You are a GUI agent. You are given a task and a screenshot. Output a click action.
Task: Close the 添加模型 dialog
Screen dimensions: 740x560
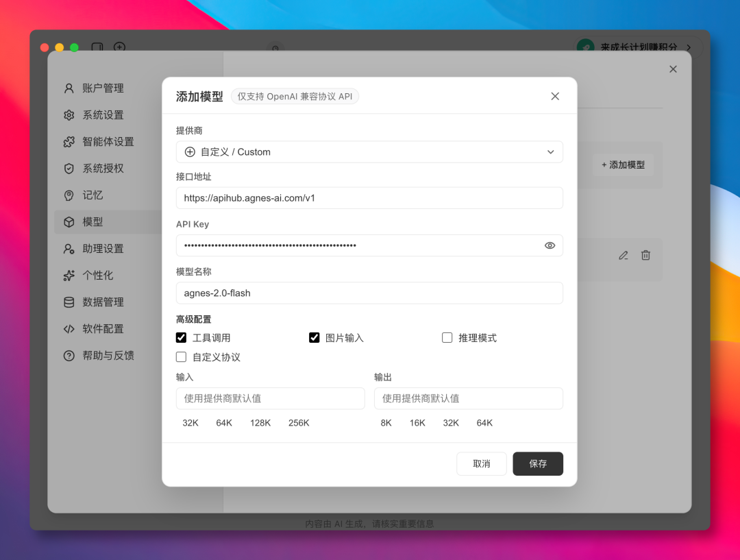tap(555, 97)
